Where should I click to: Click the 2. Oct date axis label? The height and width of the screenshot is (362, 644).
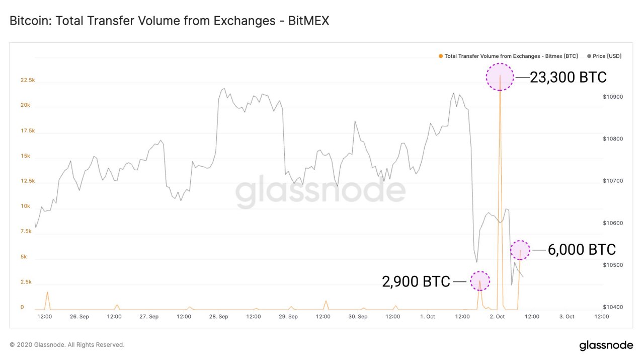point(497,317)
